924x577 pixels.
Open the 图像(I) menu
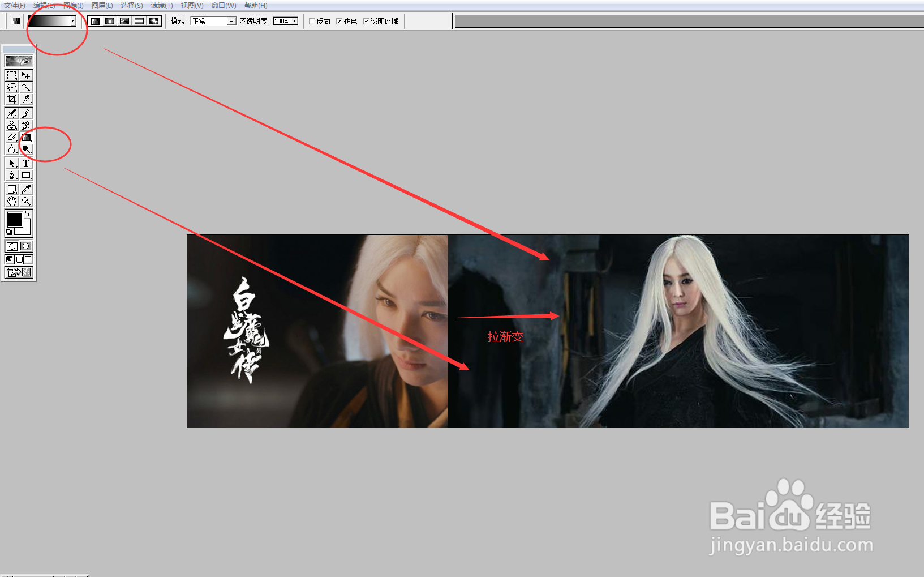[x=74, y=6]
